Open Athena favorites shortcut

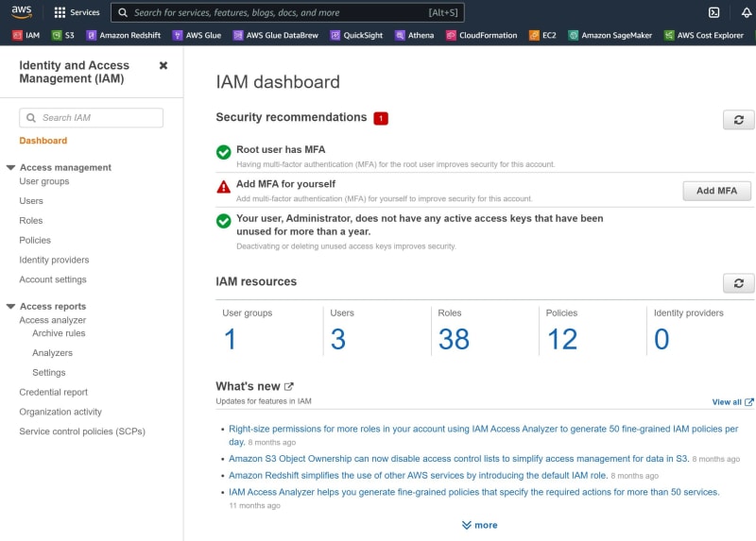(x=414, y=35)
